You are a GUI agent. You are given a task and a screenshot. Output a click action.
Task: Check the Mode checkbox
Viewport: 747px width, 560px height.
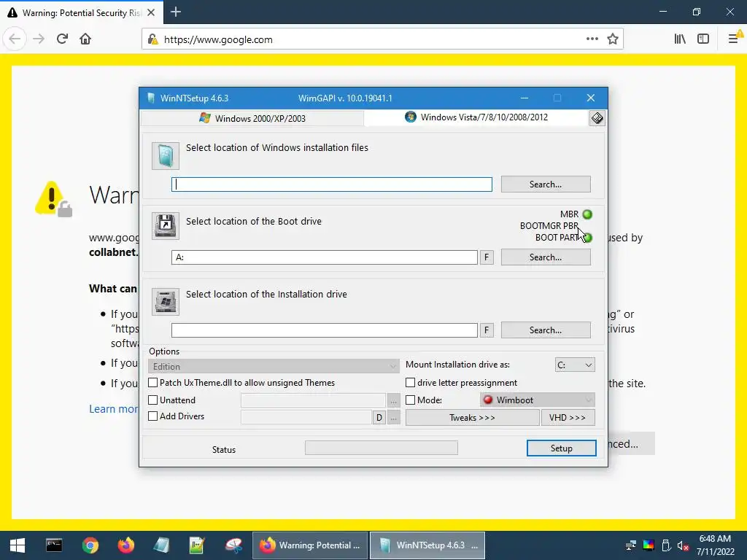(x=410, y=400)
